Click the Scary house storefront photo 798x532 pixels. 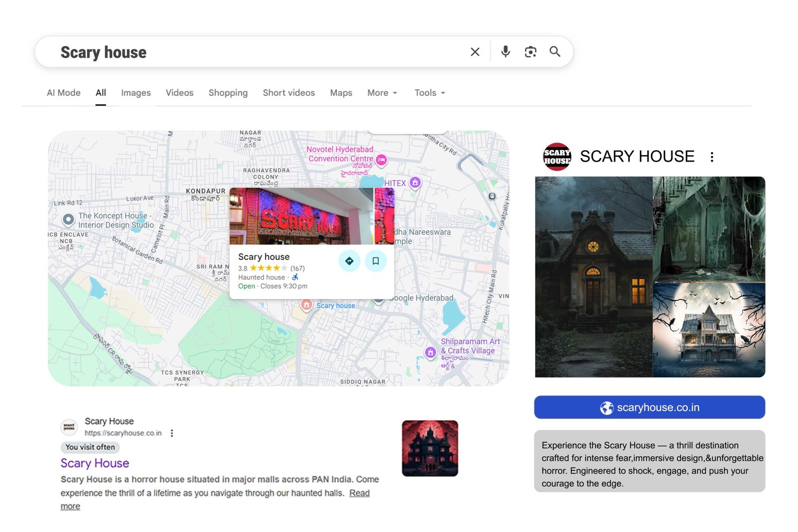tap(301, 216)
